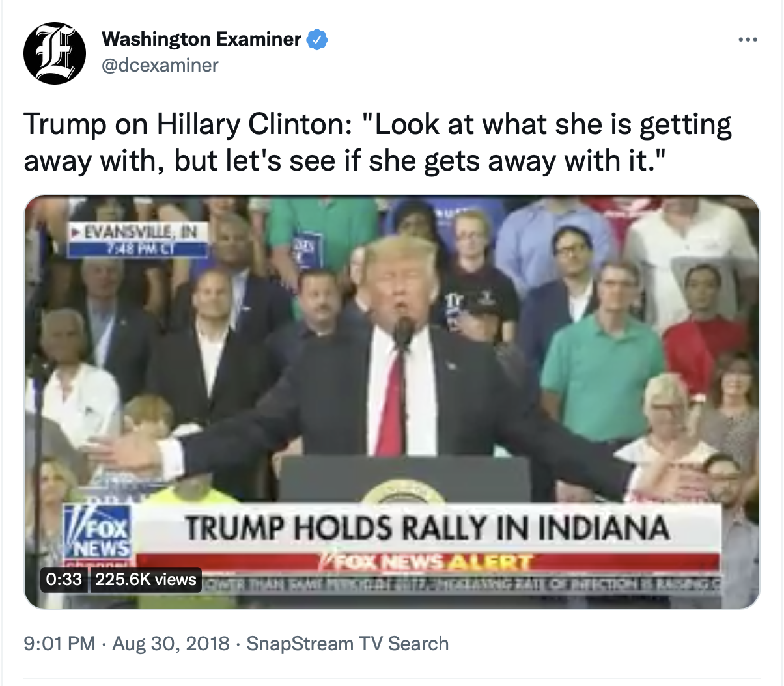Click the Aug 30, 2018 date

point(171,644)
